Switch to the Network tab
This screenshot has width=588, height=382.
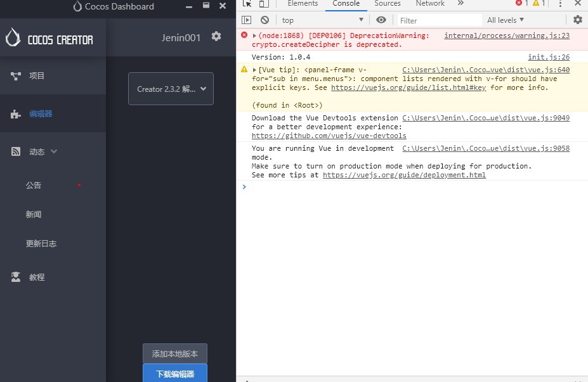[x=430, y=4]
